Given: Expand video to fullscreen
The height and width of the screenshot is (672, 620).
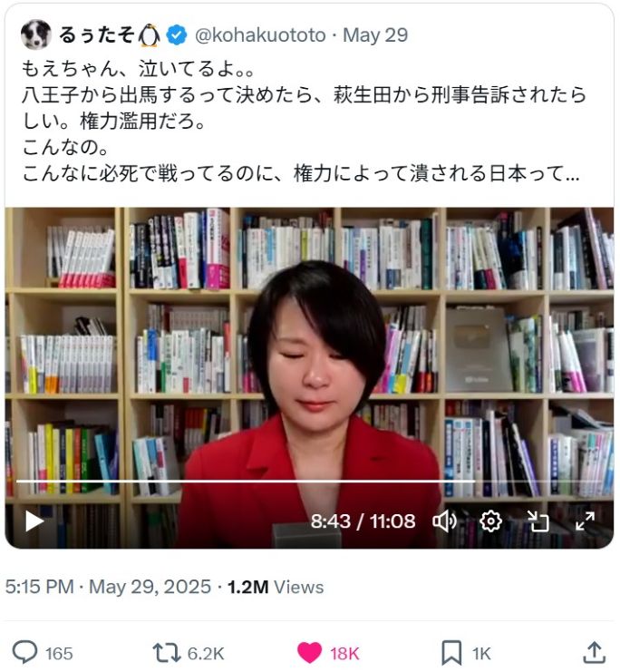Looking at the screenshot, I should coord(585,521).
